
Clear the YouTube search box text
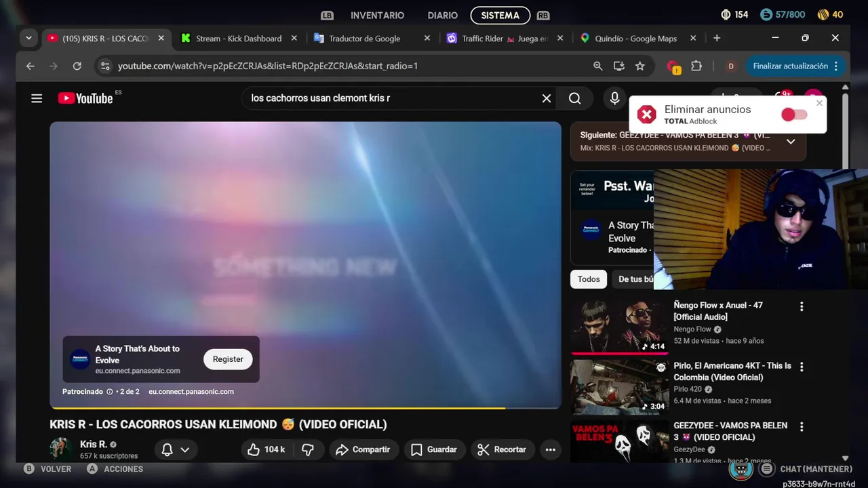tap(547, 98)
